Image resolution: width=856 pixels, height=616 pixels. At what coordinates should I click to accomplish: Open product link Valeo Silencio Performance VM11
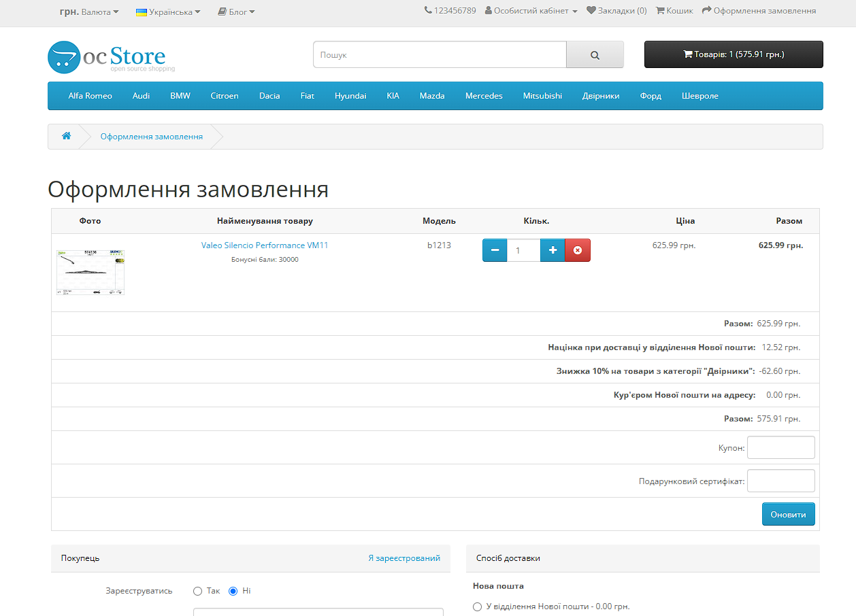(x=265, y=245)
